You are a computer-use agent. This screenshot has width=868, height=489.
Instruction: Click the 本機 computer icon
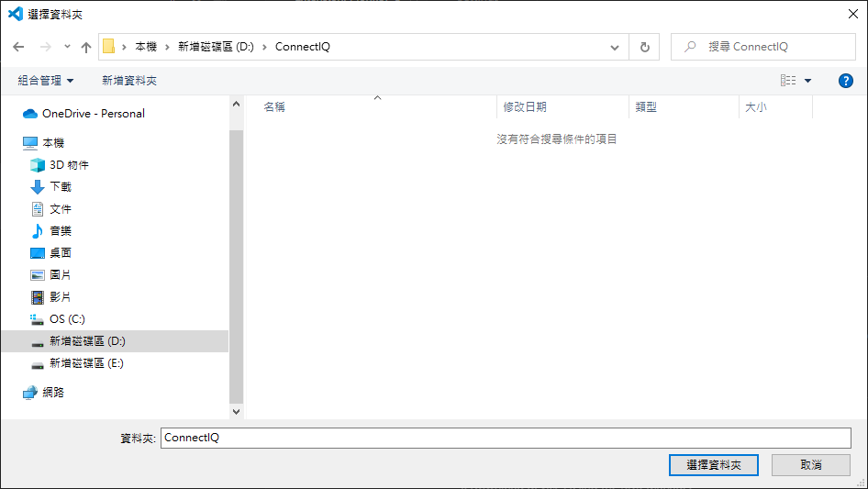(30, 143)
